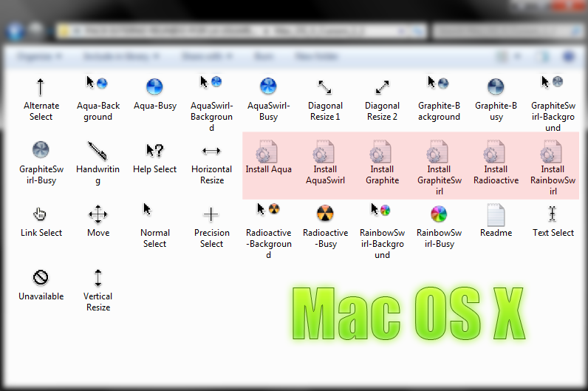Click the AquaSwirl-Background cursor file

tap(211, 104)
